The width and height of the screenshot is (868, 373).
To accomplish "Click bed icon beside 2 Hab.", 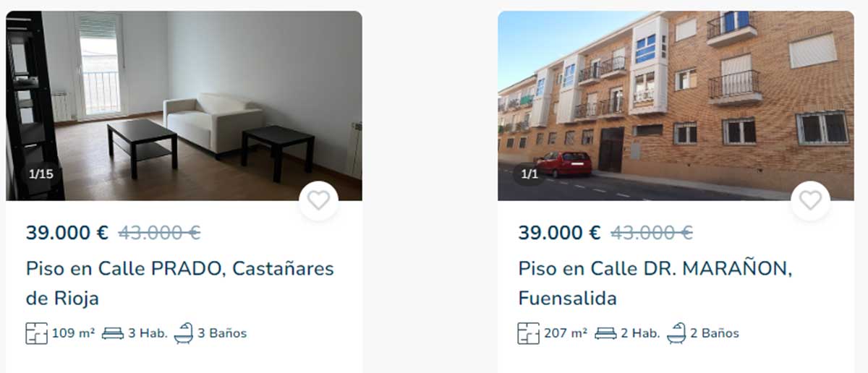I will point(605,333).
